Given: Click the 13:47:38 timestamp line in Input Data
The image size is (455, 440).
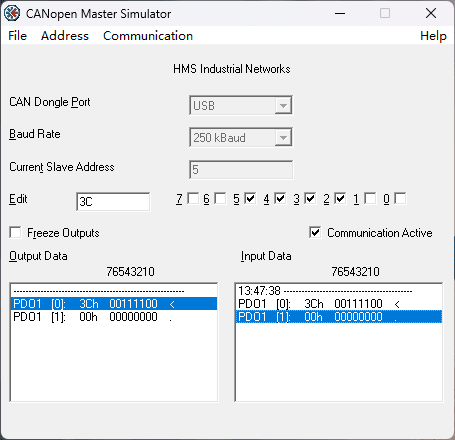Looking at the screenshot, I should tap(339, 291).
